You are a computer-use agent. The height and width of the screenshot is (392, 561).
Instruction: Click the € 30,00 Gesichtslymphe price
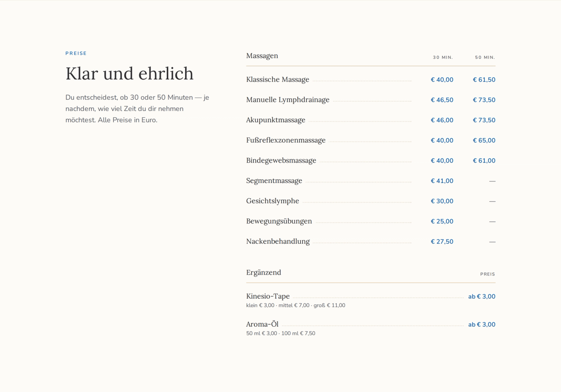(x=442, y=201)
